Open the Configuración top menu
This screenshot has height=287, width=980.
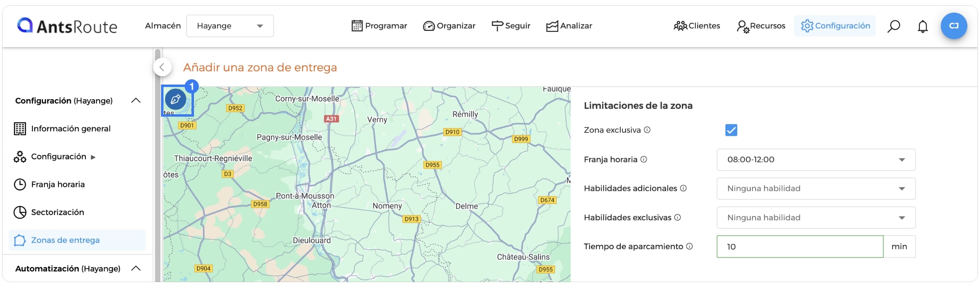pos(835,26)
